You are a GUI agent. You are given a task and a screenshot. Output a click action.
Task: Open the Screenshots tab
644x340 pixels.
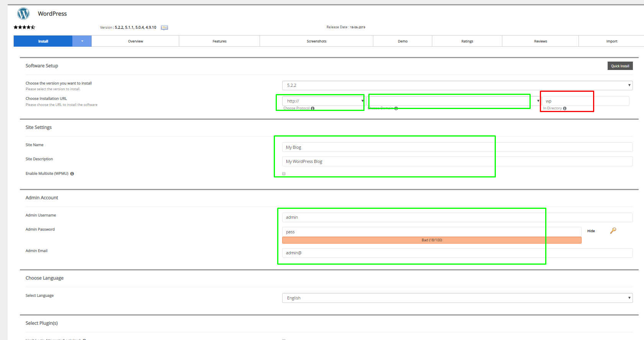(317, 41)
